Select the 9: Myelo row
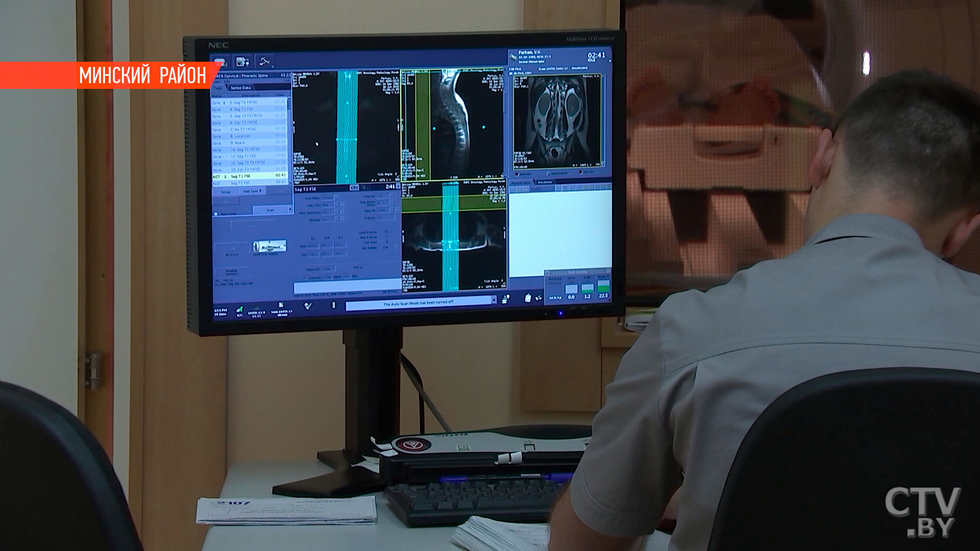 click(x=250, y=143)
